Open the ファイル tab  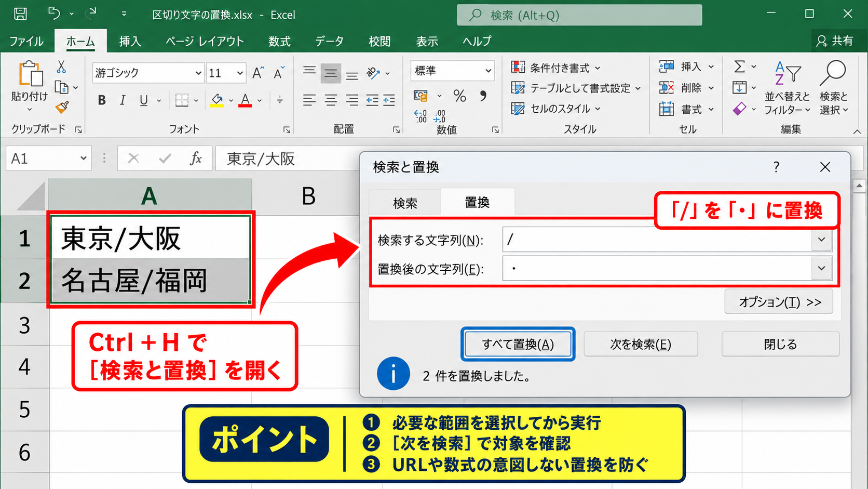pos(26,42)
